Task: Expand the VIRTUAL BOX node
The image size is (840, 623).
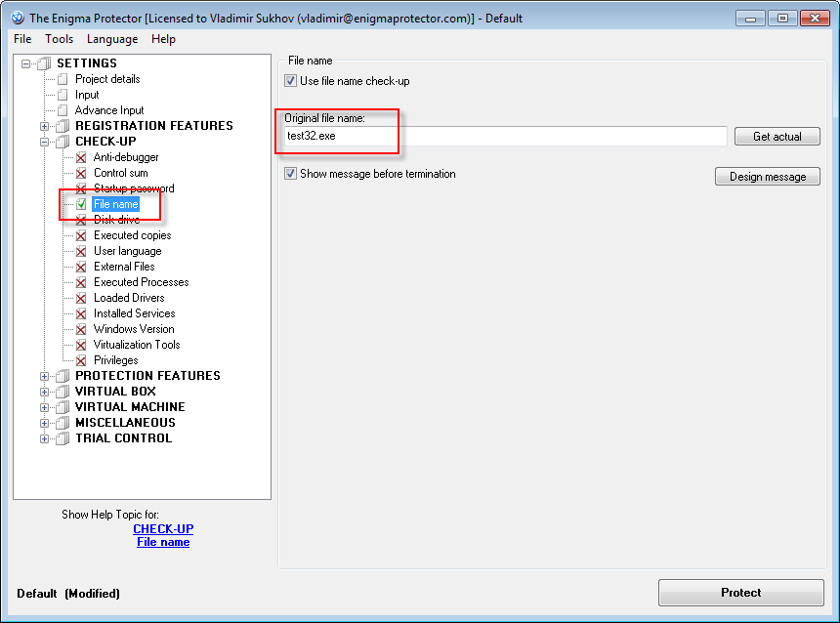Action: tap(45, 393)
